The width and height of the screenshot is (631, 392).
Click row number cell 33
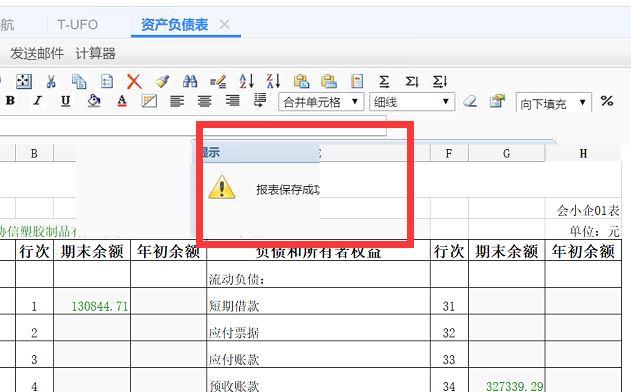(449, 355)
